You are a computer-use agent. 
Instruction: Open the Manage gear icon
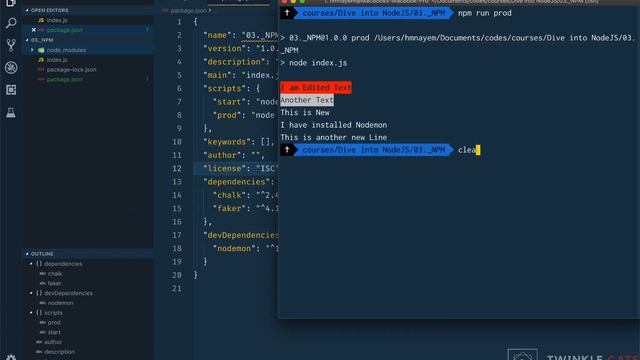[x=11, y=358]
